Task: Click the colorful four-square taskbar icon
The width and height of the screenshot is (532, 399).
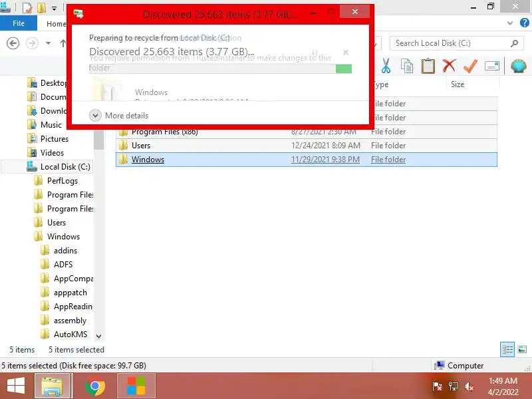Action: tap(136, 386)
